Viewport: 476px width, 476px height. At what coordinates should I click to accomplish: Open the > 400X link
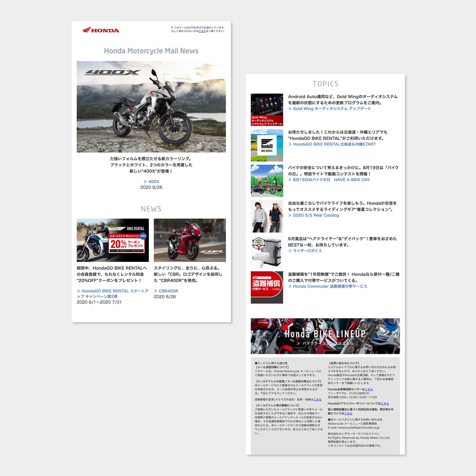[x=151, y=182]
